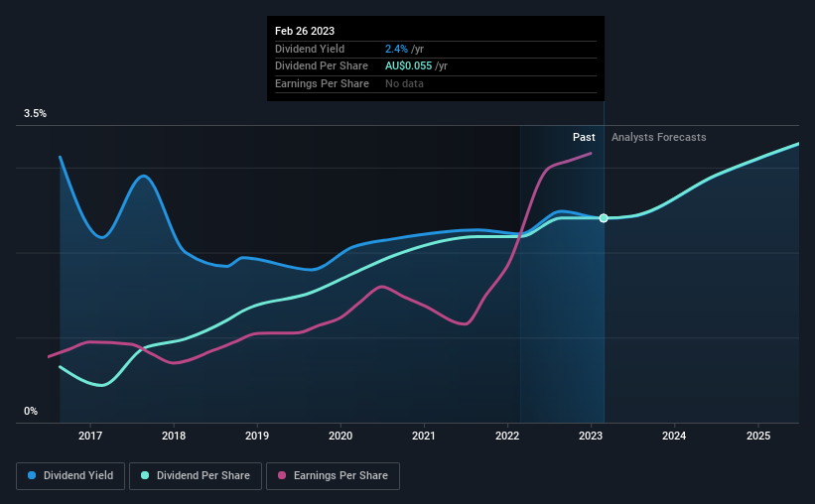Click the blue Dividend Yield legend dot

coord(32,475)
